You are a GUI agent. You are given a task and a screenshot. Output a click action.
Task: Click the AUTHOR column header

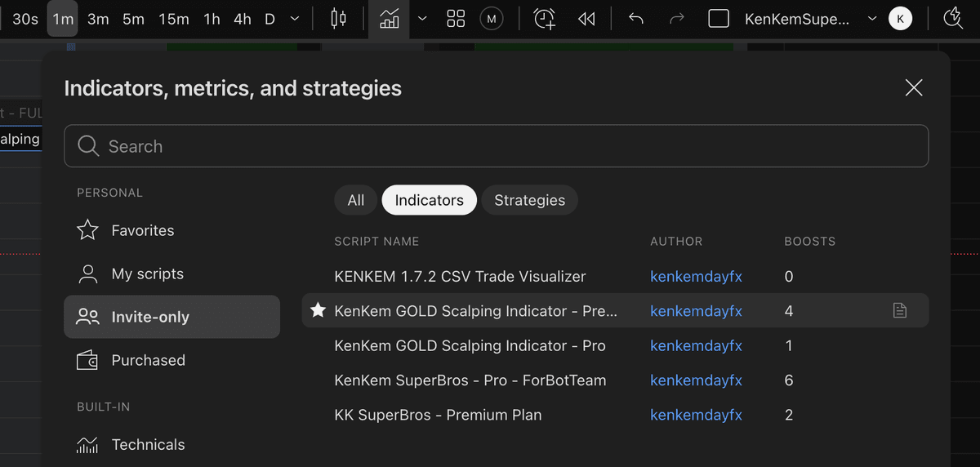[x=676, y=242]
